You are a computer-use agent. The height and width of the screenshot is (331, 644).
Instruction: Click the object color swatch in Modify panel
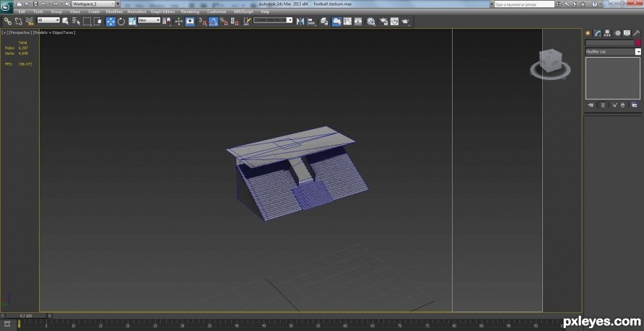tap(638, 43)
